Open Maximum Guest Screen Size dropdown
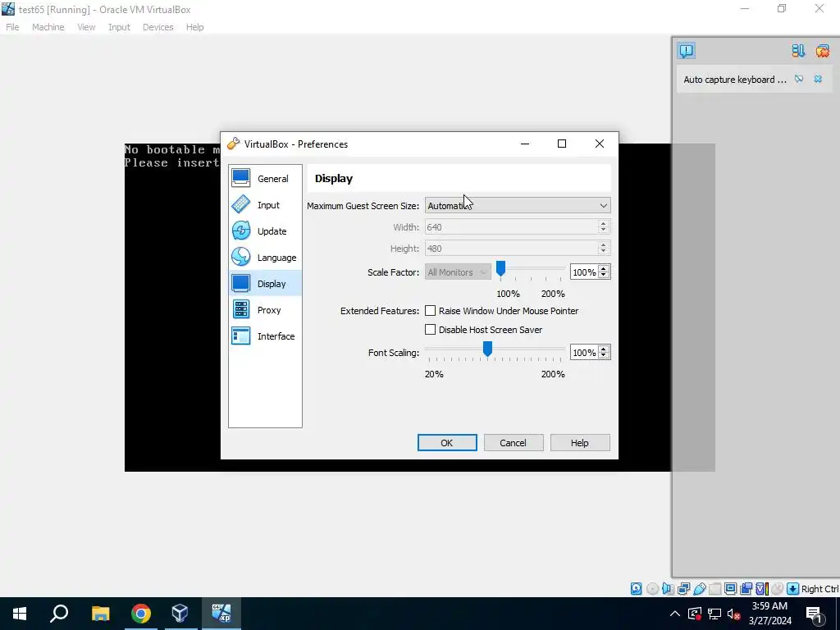 click(x=518, y=206)
